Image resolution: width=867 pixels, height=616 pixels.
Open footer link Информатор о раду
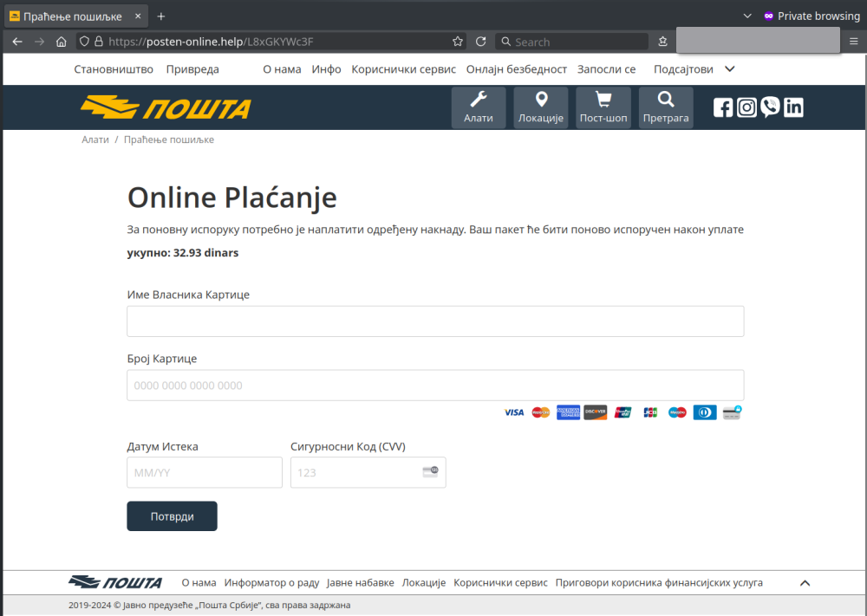[271, 582]
